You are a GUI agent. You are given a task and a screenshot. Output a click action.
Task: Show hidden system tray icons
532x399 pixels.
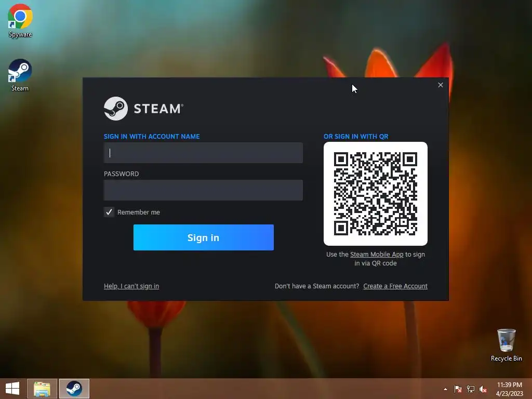click(445, 389)
